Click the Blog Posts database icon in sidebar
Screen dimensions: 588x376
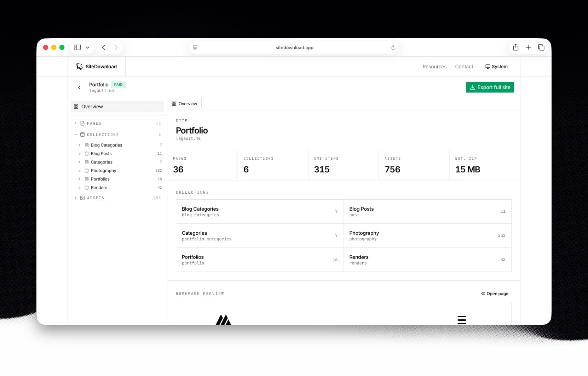click(x=87, y=154)
